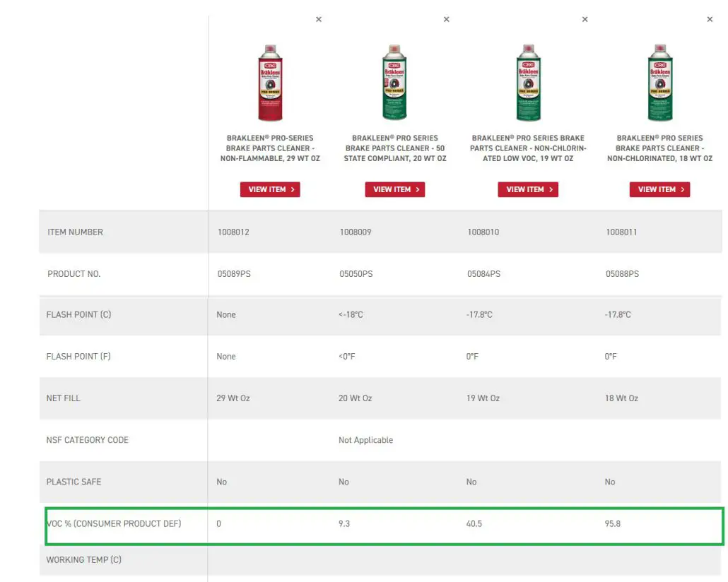728x582 pixels.
Task: Select the WORKING TEMP (C) row label
Action: pyautogui.click(x=84, y=559)
